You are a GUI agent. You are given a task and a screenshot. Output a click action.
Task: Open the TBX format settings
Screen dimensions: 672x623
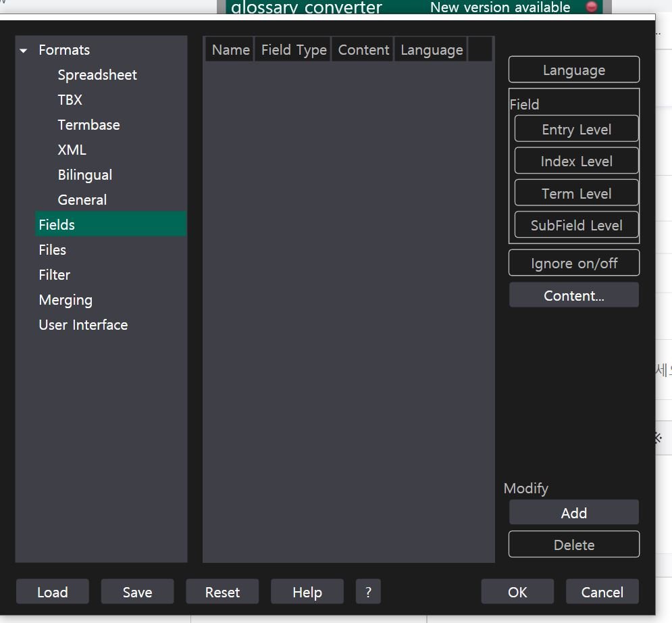point(70,100)
